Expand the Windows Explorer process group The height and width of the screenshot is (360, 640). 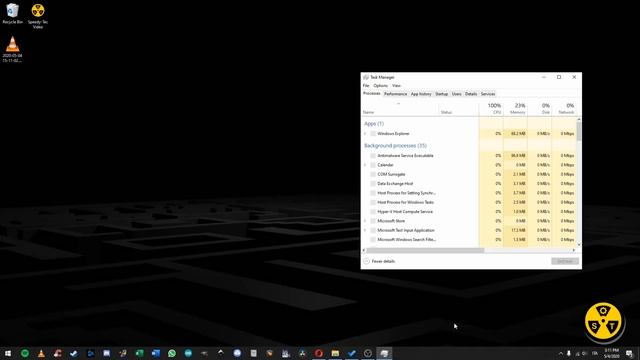point(365,133)
